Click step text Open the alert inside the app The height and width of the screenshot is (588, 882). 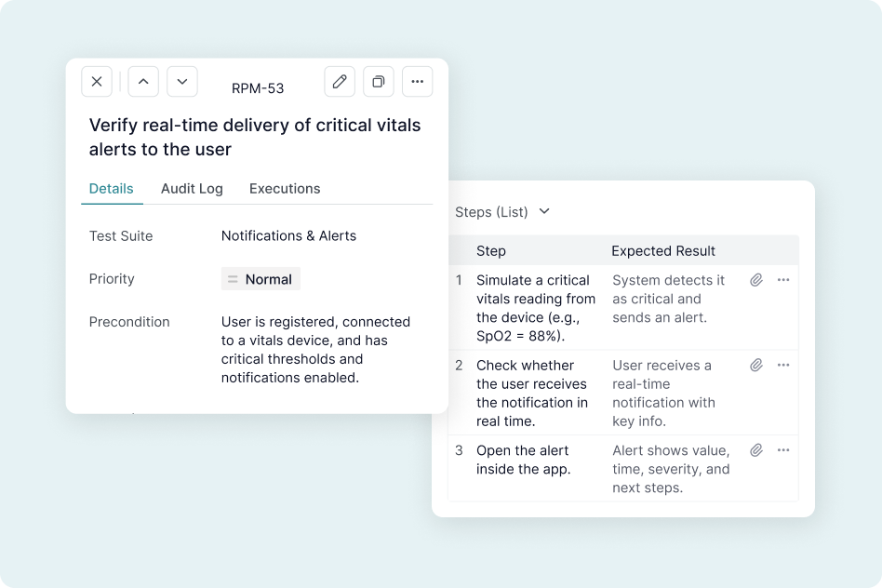click(x=523, y=460)
